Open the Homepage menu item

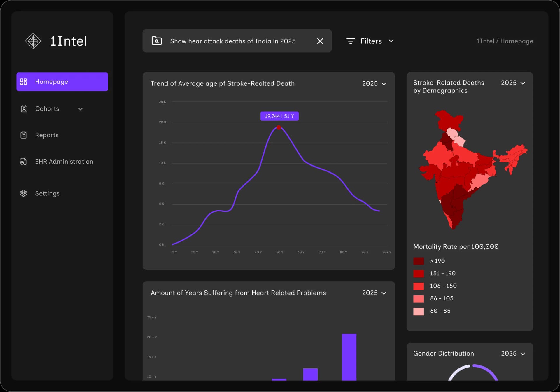(x=62, y=82)
